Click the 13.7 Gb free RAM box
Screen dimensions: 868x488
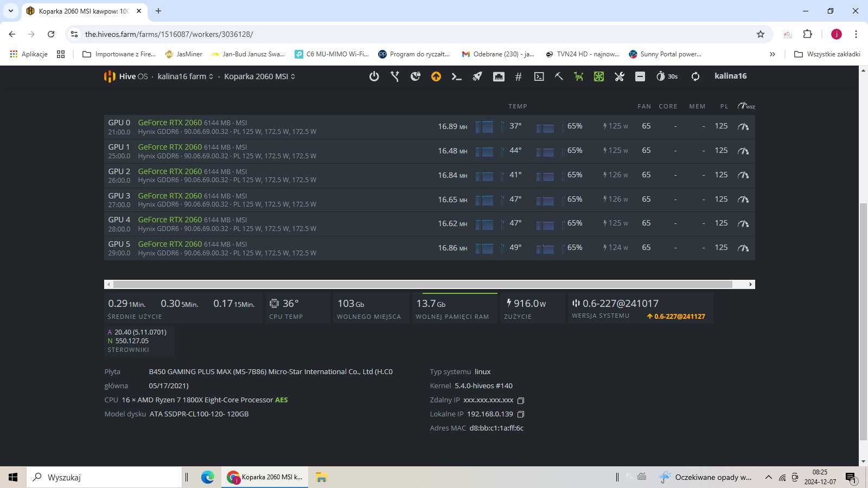pyautogui.click(x=455, y=308)
